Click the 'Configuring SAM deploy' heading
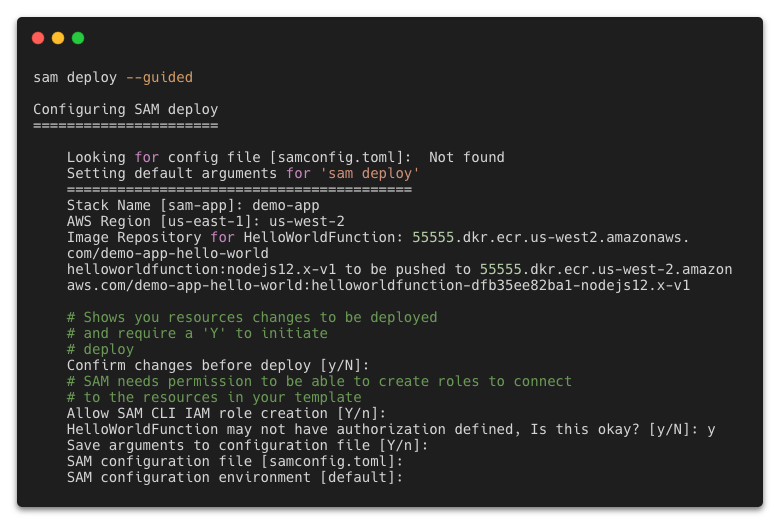Screen dimensions: 780x524 point(126,109)
